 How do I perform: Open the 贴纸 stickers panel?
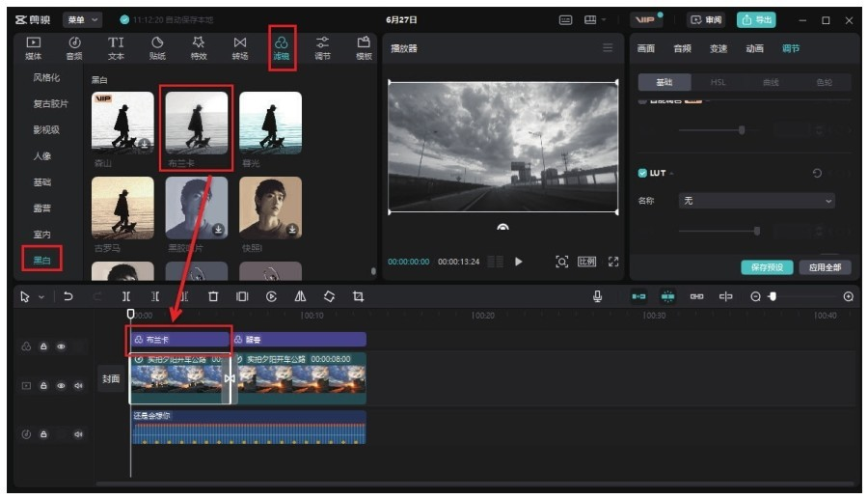click(157, 48)
